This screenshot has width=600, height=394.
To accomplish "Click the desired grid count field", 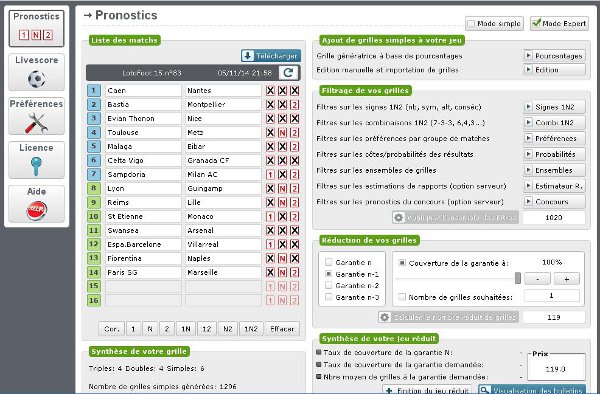I will coord(551,296).
